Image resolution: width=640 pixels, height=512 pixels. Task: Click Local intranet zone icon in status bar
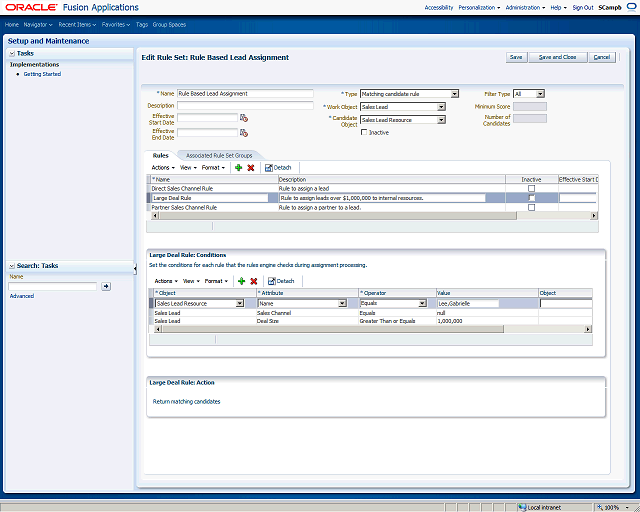[522, 508]
